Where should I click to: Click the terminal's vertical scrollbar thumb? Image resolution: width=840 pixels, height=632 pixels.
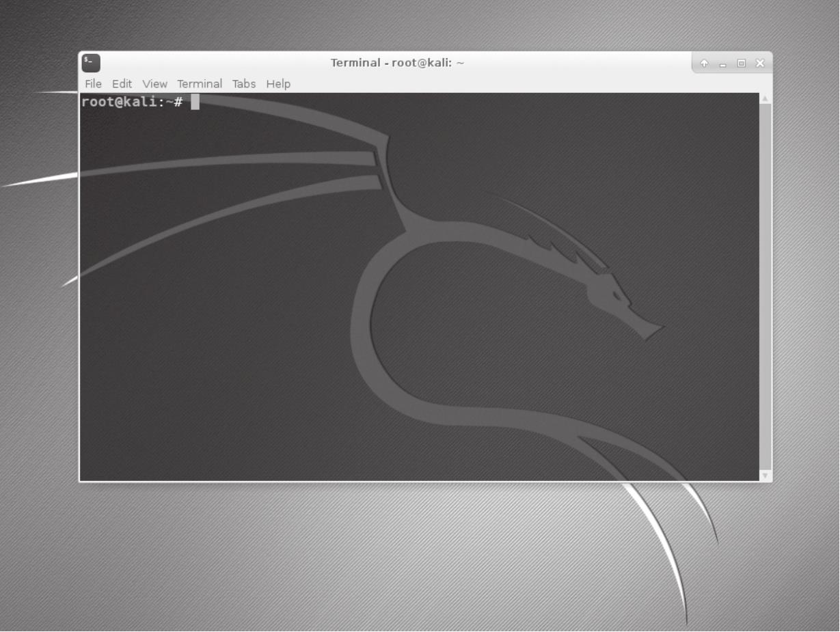[765, 287]
